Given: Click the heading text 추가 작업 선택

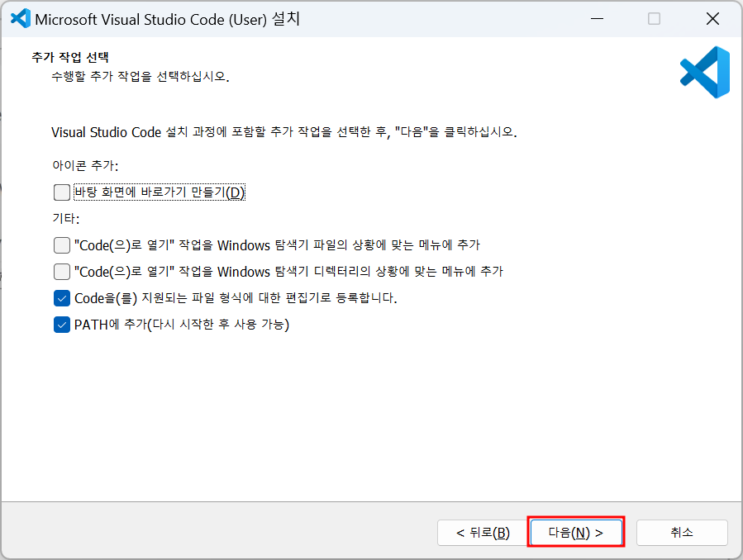Looking at the screenshot, I should (x=70, y=57).
